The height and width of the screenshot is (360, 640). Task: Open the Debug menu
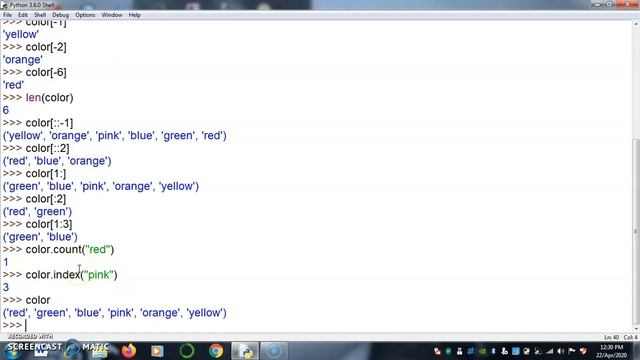pos(60,15)
